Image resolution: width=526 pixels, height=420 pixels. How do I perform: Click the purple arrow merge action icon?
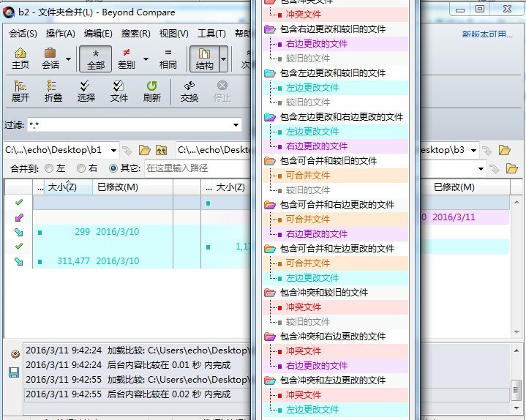(x=19, y=217)
